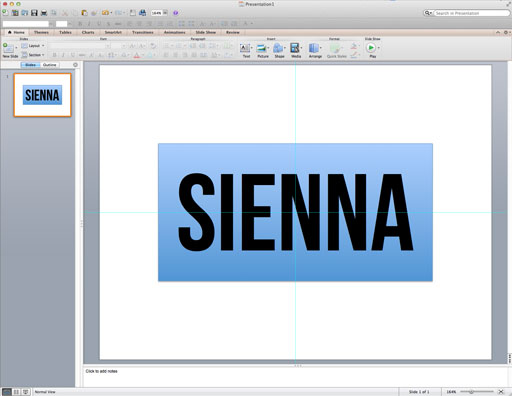Click the Bold button in ribbon
Image resolution: width=512 pixels, height=396 pixels.
tap(54, 55)
